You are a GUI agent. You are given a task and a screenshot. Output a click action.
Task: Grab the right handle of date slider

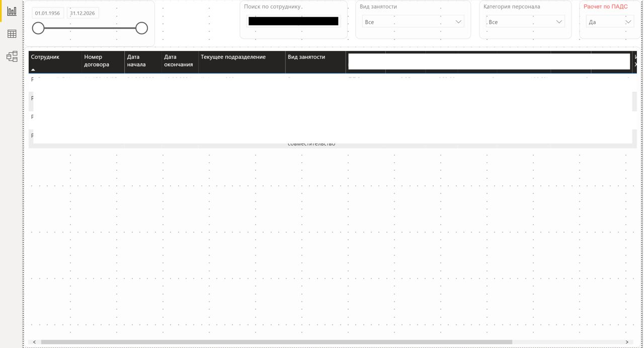click(142, 28)
